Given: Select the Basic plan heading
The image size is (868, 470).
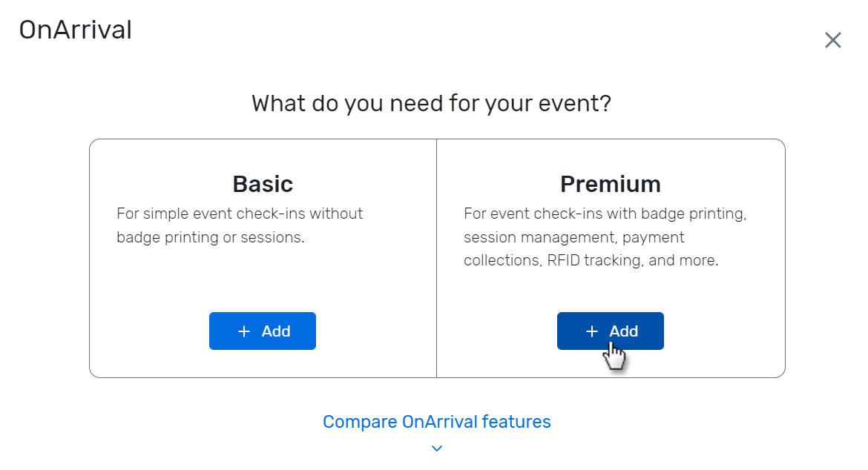Looking at the screenshot, I should 263,183.
